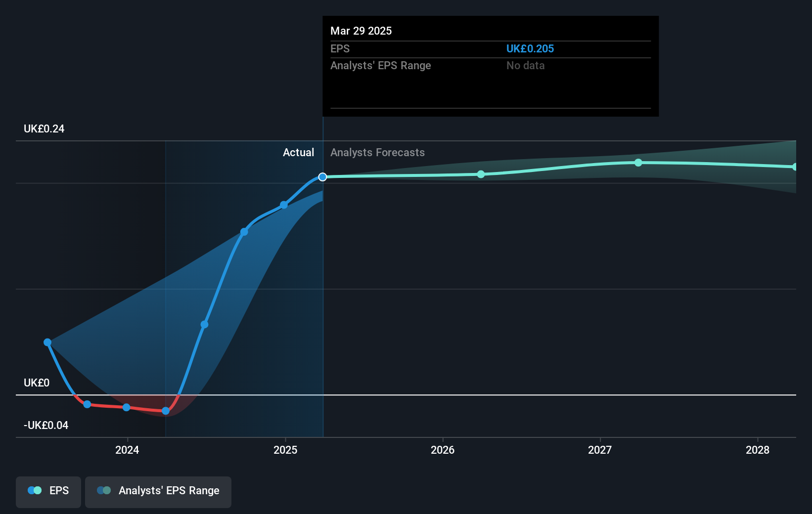Click the green forecast point near 2026
Viewport: 812px width, 514px height.
[x=481, y=174]
